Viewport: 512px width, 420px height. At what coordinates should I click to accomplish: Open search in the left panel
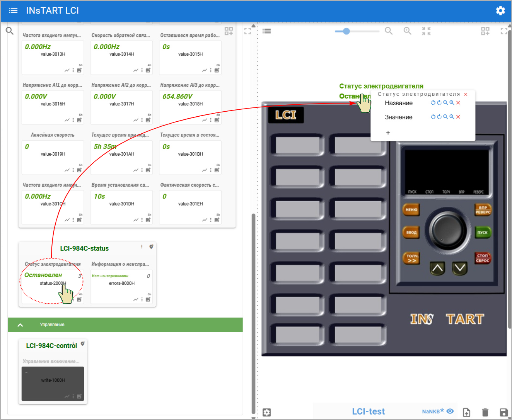click(10, 31)
